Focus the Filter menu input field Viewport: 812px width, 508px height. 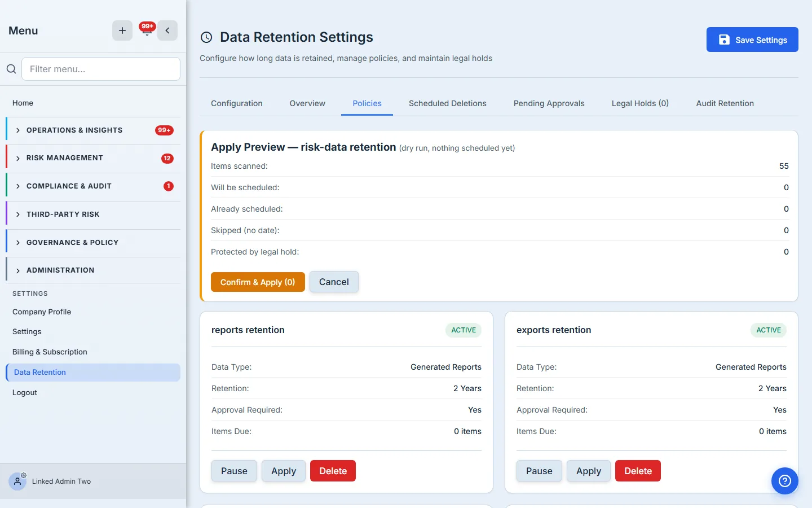[x=101, y=69]
